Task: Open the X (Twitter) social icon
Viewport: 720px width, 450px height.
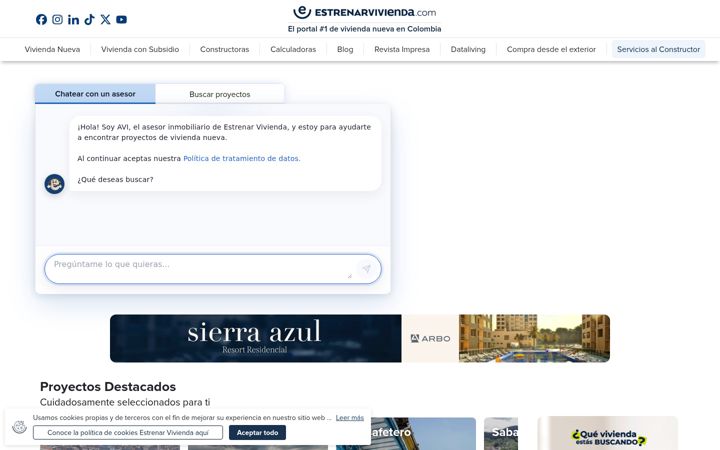Action: [x=105, y=19]
